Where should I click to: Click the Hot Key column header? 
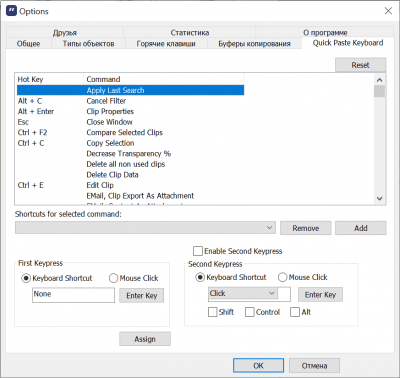tap(50, 79)
